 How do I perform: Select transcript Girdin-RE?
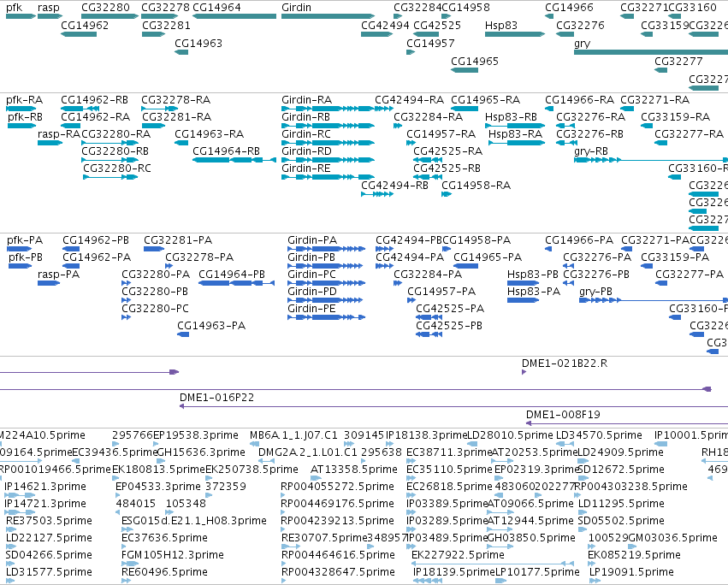click(306, 168)
